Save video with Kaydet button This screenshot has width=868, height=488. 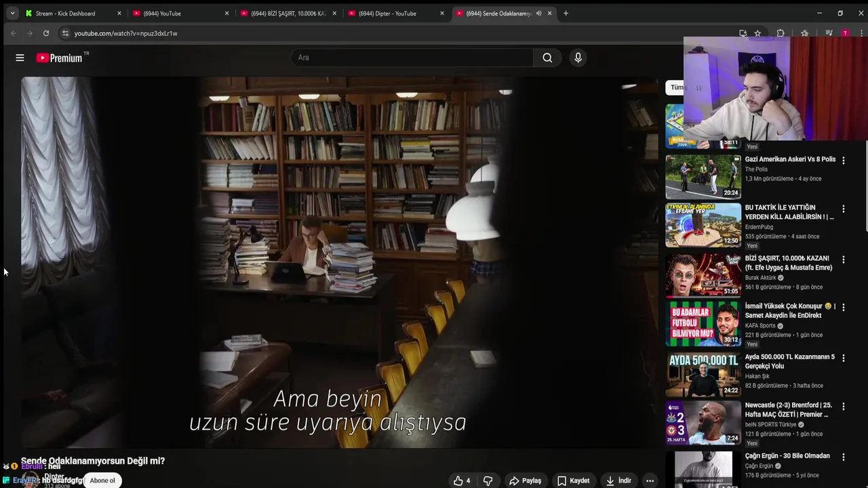[x=574, y=481]
